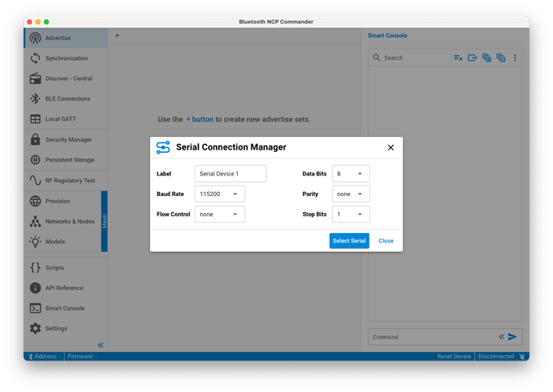Click Close link in the dialog

click(386, 241)
